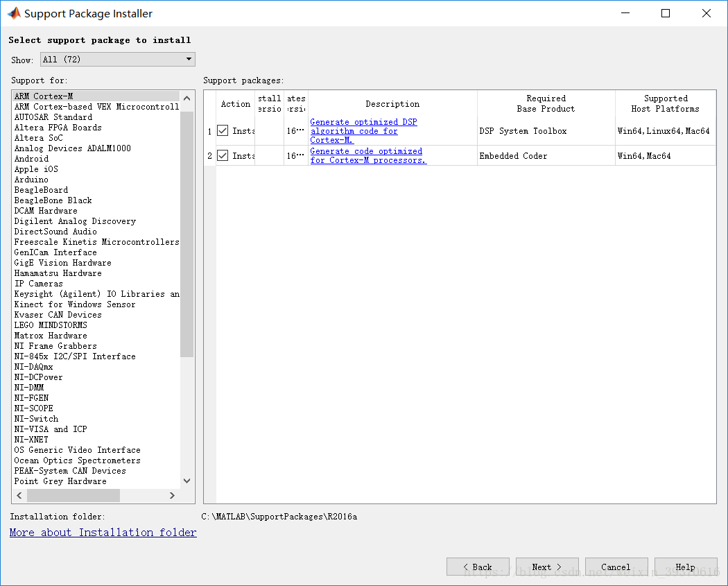Click the MATLAB logo icon in title bar
This screenshot has height=586, width=728.
[x=15, y=13]
